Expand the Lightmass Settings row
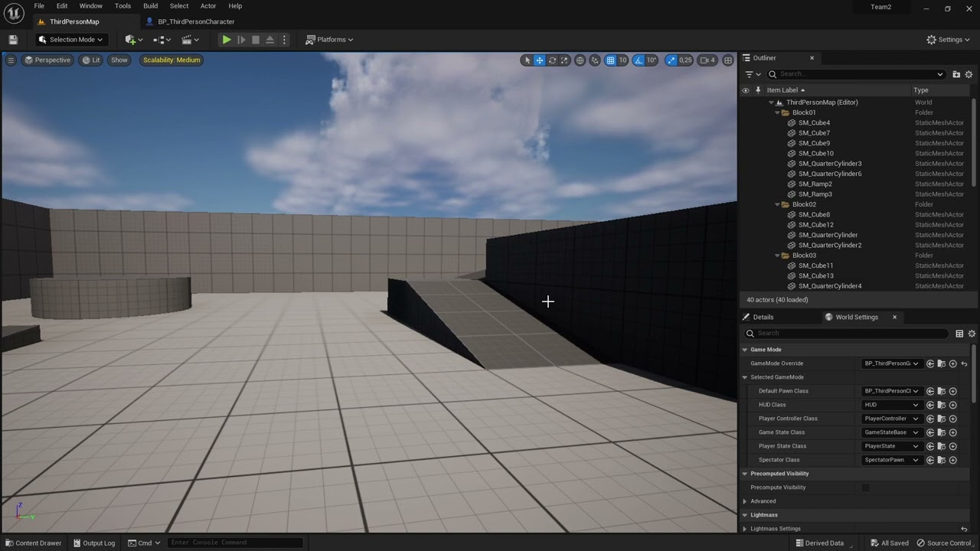980x551 pixels. pyautogui.click(x=745, y=529)
